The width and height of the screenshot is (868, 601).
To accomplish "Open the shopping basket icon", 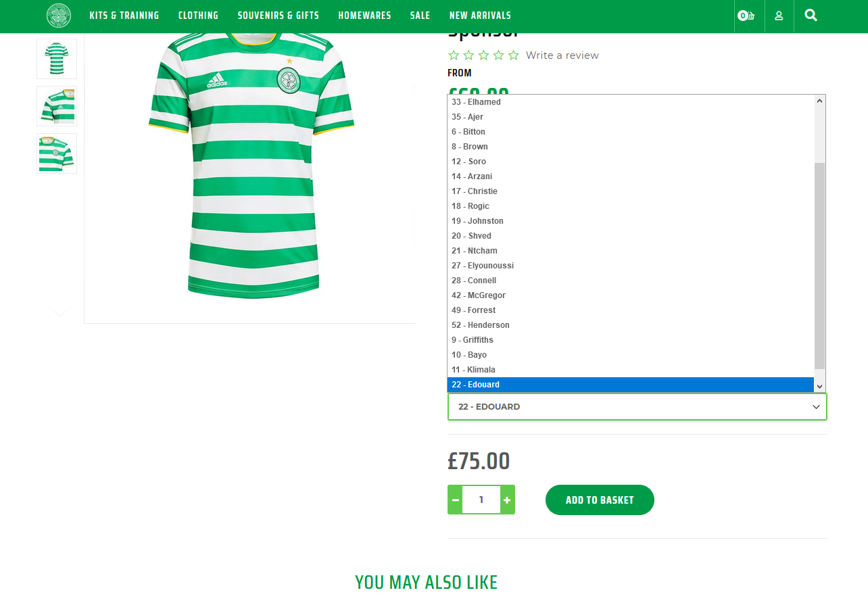I will tap(746, 16).
